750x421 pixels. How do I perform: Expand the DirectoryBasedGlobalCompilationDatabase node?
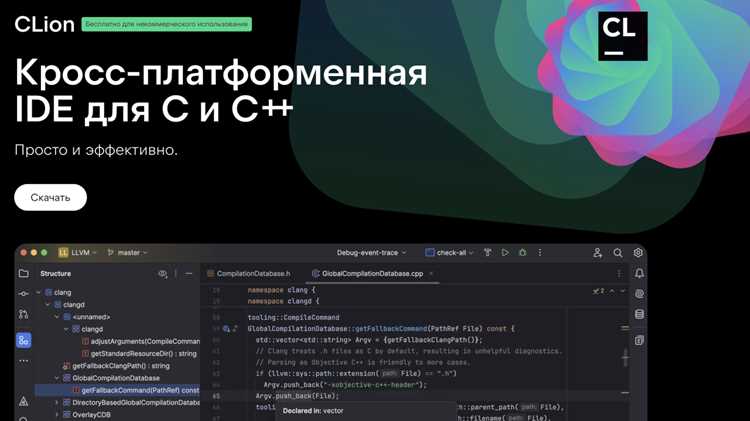coord(57,403)
